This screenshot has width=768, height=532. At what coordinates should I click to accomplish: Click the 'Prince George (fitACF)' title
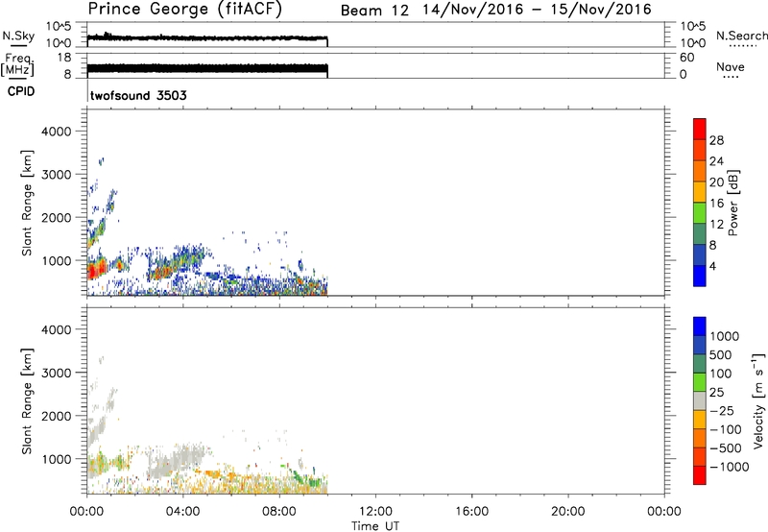pos(185,10)
